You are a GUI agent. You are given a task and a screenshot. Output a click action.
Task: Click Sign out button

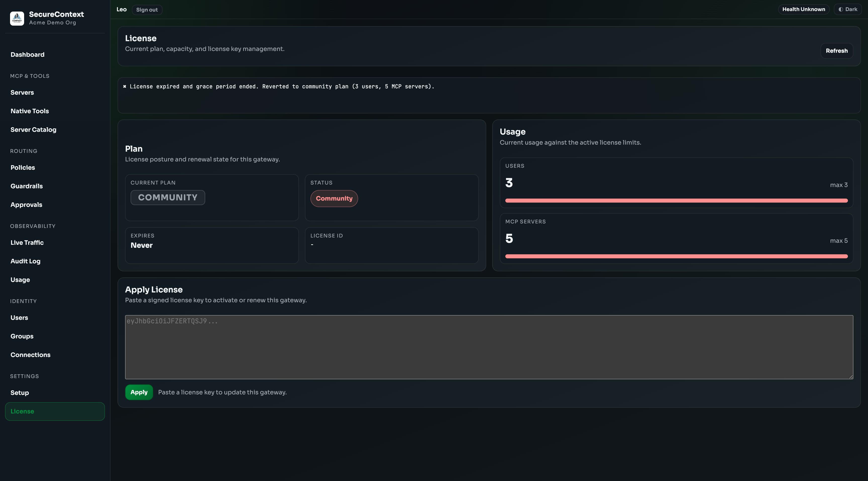pyautogui.click(x=147, y=10)
